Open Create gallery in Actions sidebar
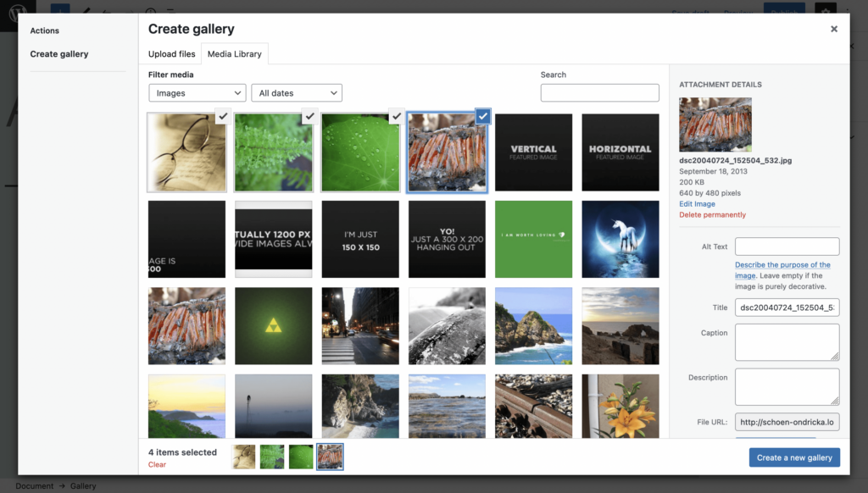 [x=59, y=54]
